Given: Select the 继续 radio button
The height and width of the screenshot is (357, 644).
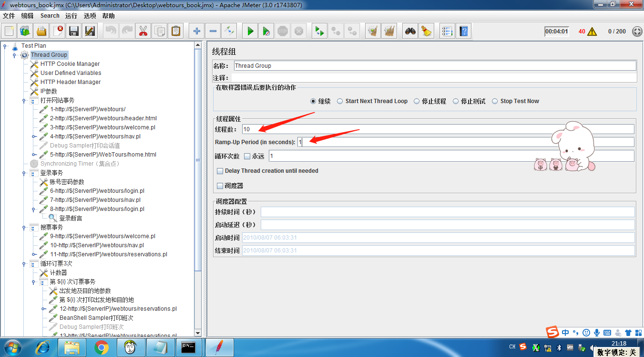Looking at the screenshot, I should (x=313, y=101).
